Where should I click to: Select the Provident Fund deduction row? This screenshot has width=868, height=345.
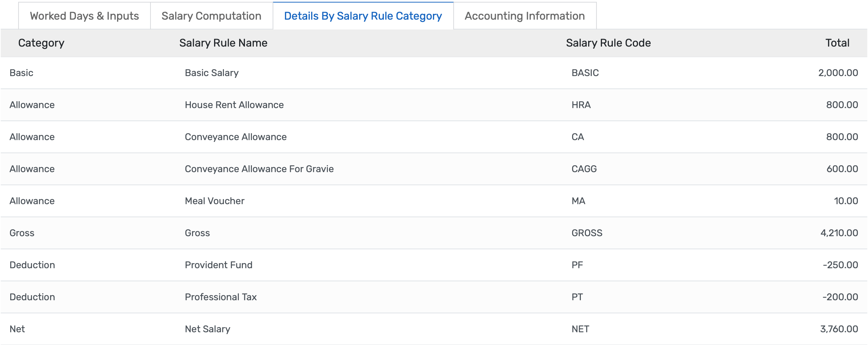tap(218, 265)
